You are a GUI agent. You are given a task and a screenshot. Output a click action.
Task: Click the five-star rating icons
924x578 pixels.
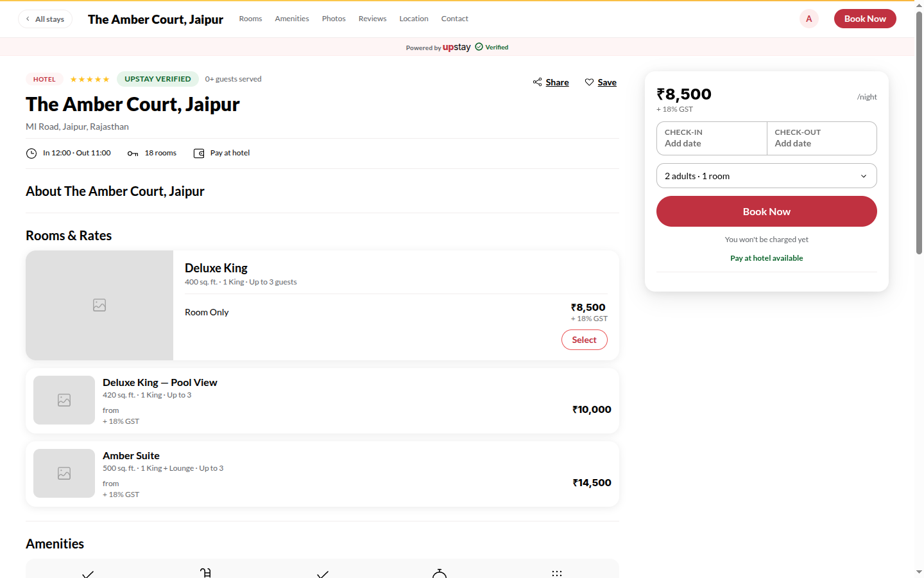(90, 80)
